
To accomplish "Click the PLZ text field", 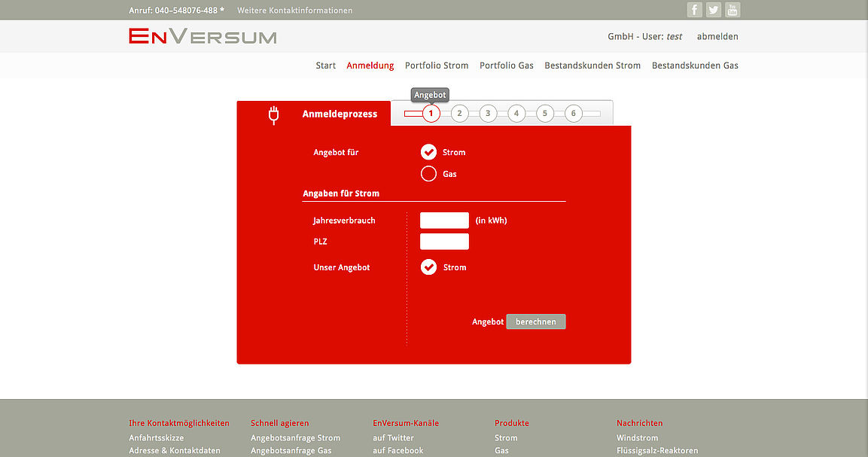I will (444, 242).
